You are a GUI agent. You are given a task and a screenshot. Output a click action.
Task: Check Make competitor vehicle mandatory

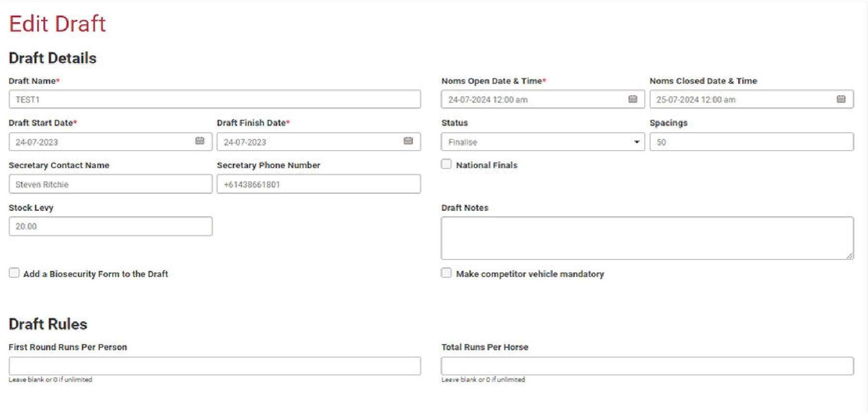pyautogui.click(x=446, y=273)
